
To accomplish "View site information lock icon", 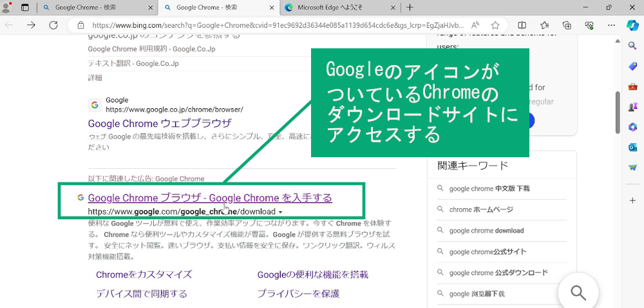I will 81,25.
